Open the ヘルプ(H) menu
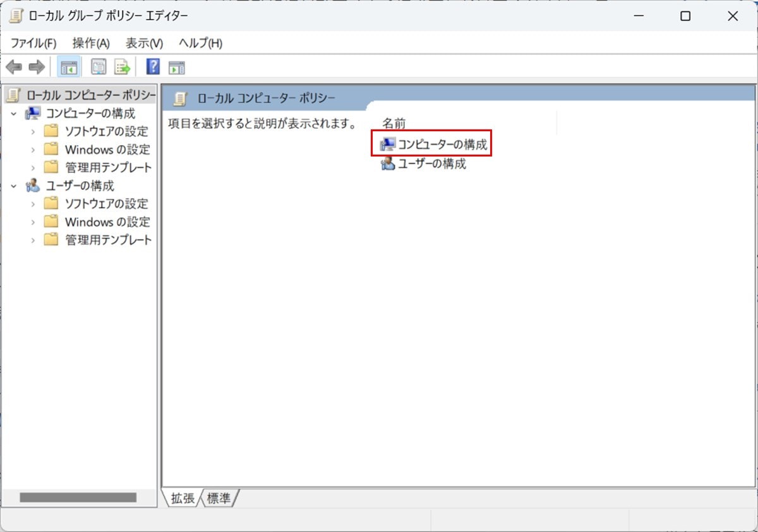This screenshot has height=532, width=758. [x=200, y=43]
